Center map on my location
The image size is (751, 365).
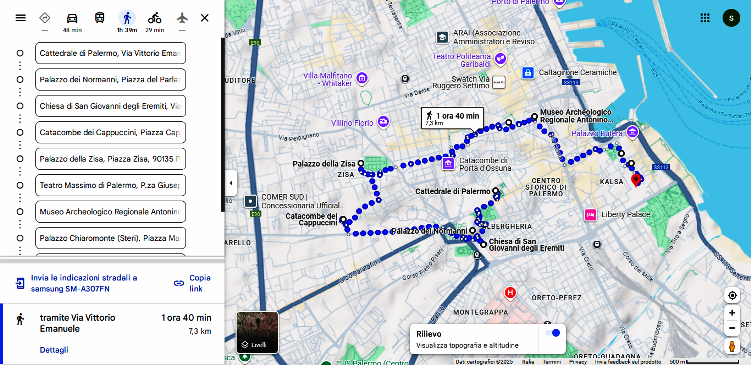732,296
